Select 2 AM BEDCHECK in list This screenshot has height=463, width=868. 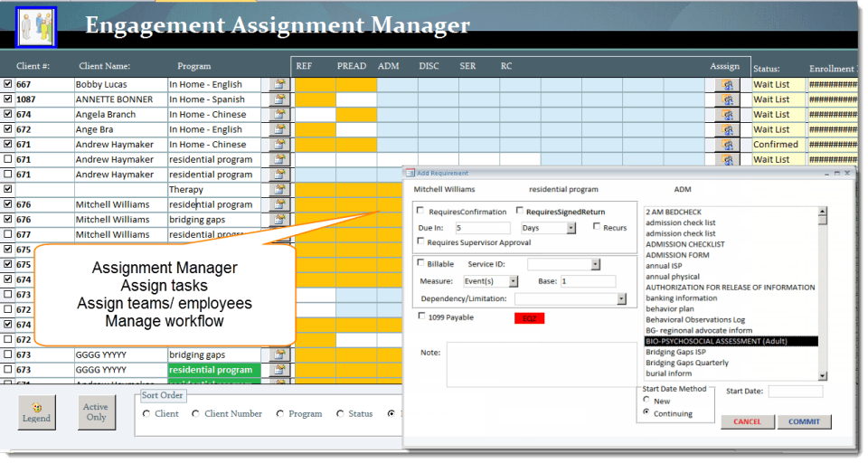673,213
